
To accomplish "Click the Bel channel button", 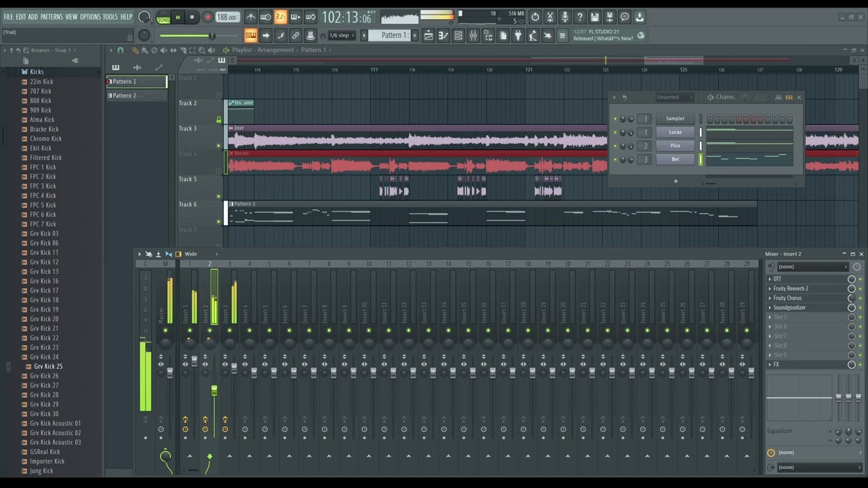I will point(675,159).
